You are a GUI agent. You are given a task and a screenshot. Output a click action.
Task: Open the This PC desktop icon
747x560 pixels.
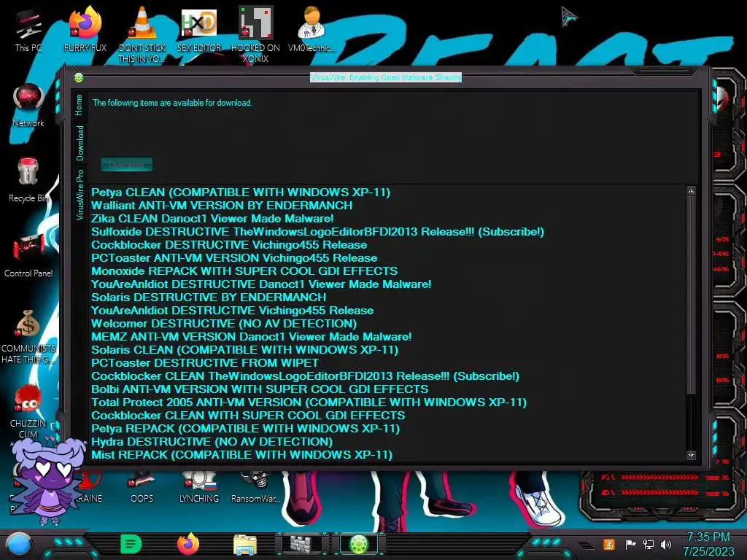tap(28, 31)
